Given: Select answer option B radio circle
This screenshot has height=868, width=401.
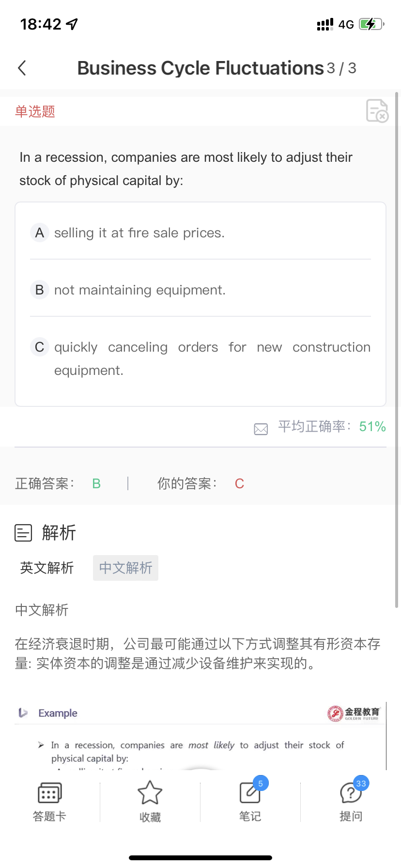Looking at the screenshot, I should [40, 290].
